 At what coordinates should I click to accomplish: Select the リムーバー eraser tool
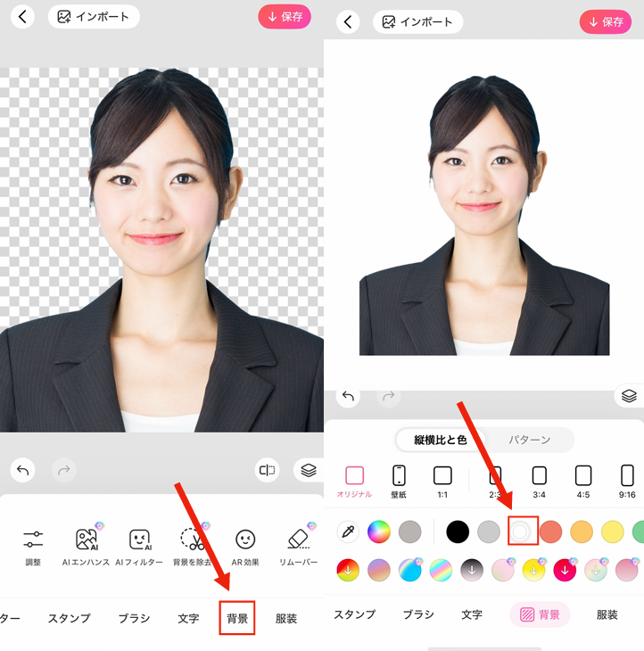[298, 546]
